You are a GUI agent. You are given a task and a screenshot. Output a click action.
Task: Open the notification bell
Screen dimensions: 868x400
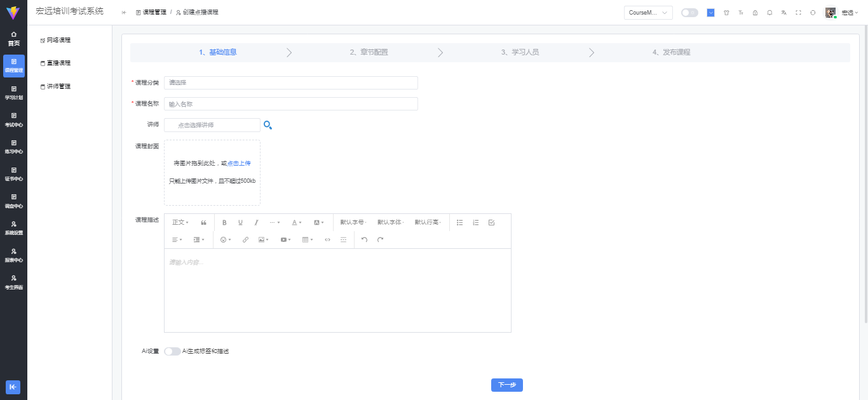(770, 13)
